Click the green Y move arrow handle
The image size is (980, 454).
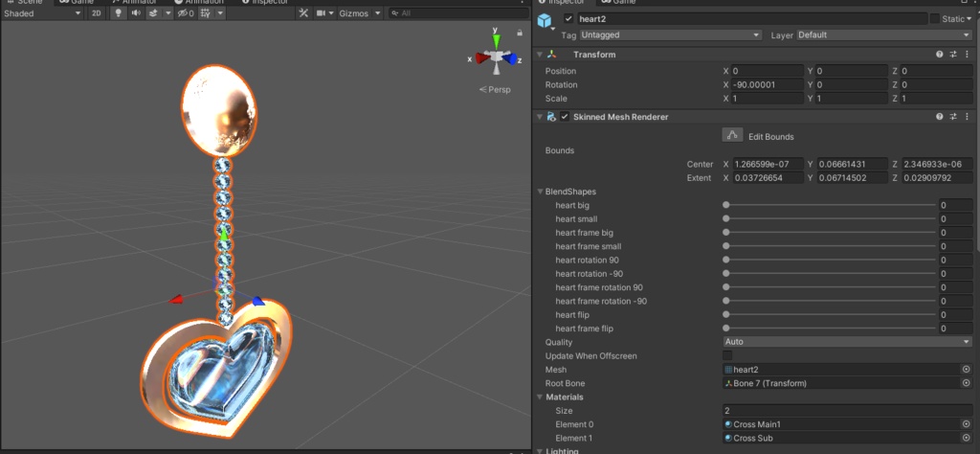tap(223, 234)
